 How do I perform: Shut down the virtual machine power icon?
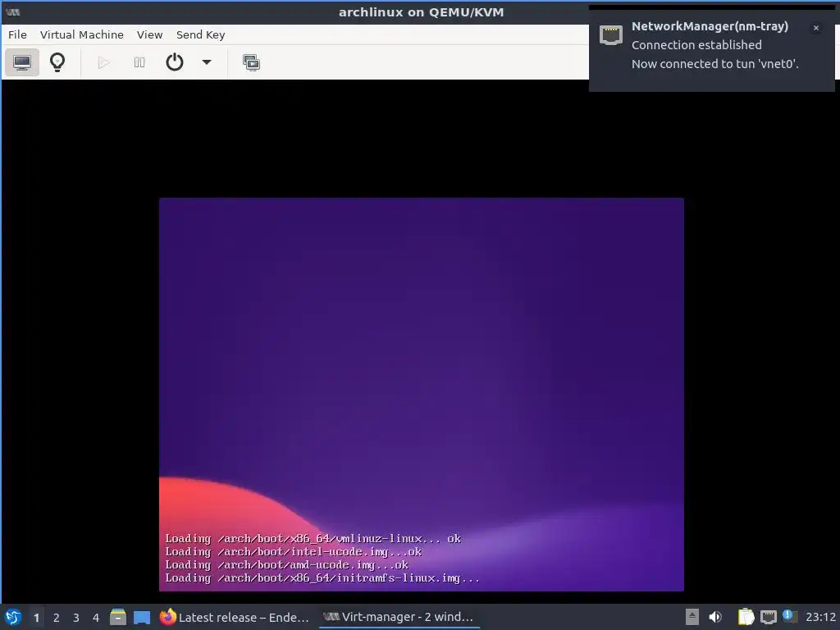[x=175, y=62]
